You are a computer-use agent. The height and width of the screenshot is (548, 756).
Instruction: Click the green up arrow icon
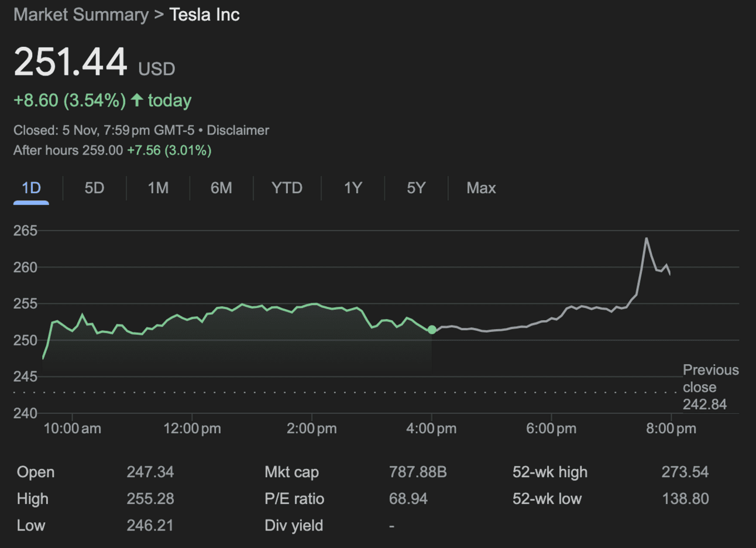(x=137, y=100)
